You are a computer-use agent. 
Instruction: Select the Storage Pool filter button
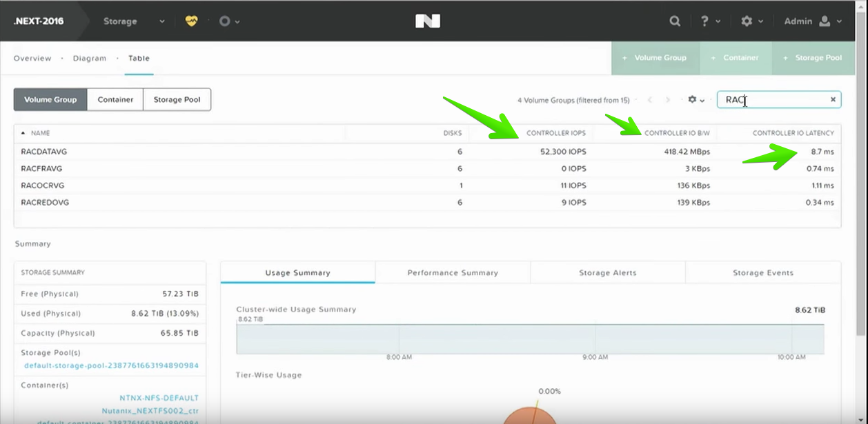click(x=177, y=99)
